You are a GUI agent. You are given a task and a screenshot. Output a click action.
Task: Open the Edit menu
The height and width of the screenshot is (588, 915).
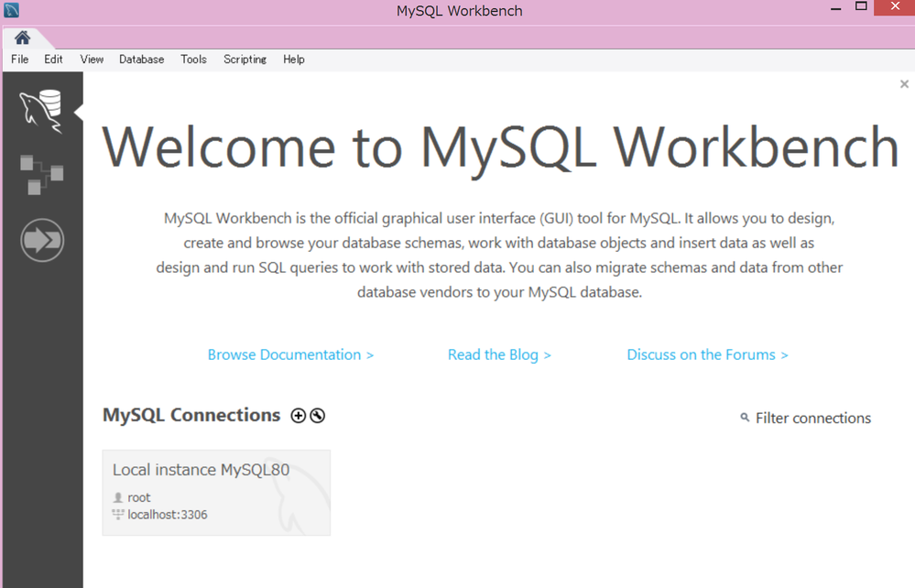pos(53,60)
